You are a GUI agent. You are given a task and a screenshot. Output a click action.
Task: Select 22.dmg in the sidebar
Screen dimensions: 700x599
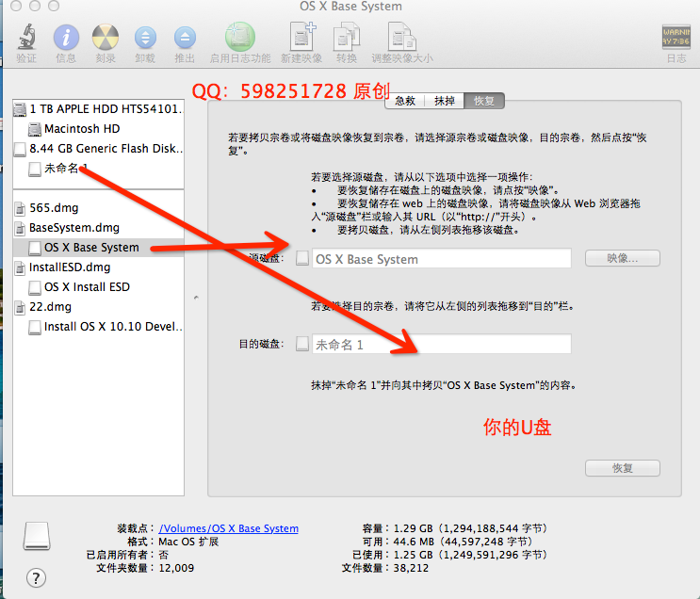(x=98, y=307)
